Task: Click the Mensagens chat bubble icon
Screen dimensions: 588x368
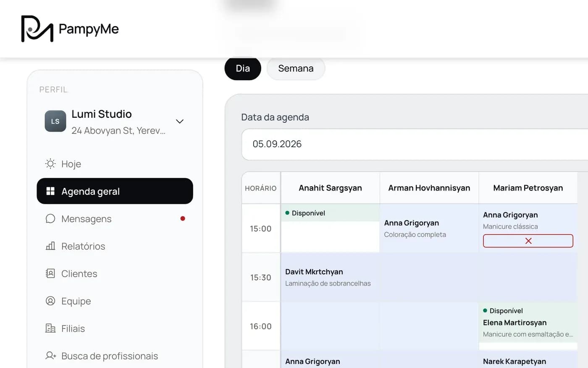Action: pyautogui.click(x=50, y=218)
